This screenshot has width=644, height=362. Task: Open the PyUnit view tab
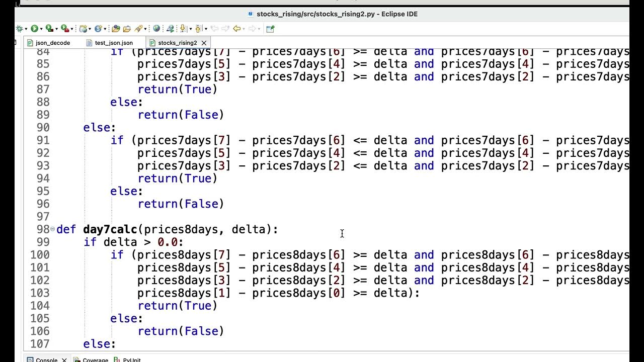click(x=127, y=360)
